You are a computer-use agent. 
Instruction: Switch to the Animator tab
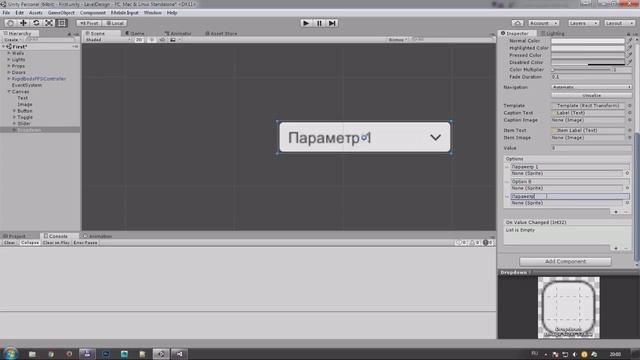point(178,33)
